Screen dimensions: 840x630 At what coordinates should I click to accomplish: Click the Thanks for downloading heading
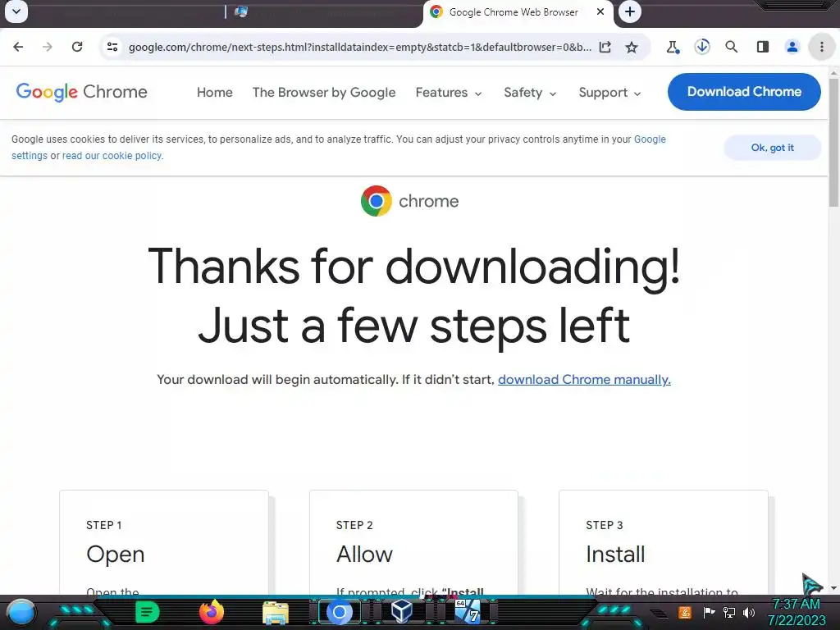point(413,295)
